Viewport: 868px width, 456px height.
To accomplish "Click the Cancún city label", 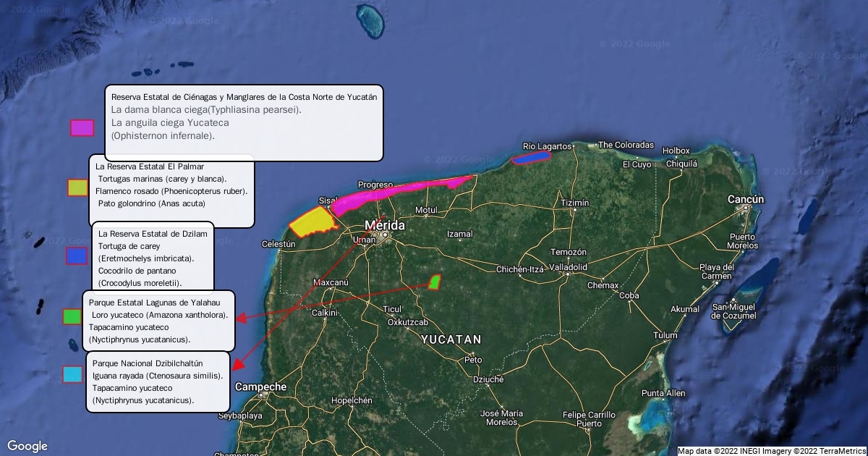I will pos(746,199).
